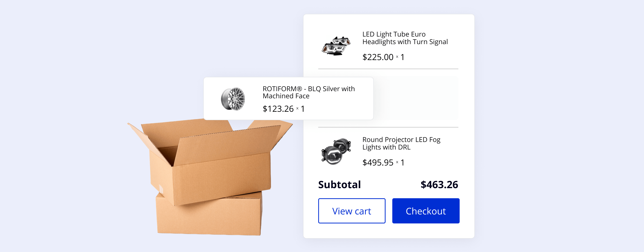644x252 pixels.
Task: Open the Round Projector LED Fog Lights listing
Action: click(401, 143)
